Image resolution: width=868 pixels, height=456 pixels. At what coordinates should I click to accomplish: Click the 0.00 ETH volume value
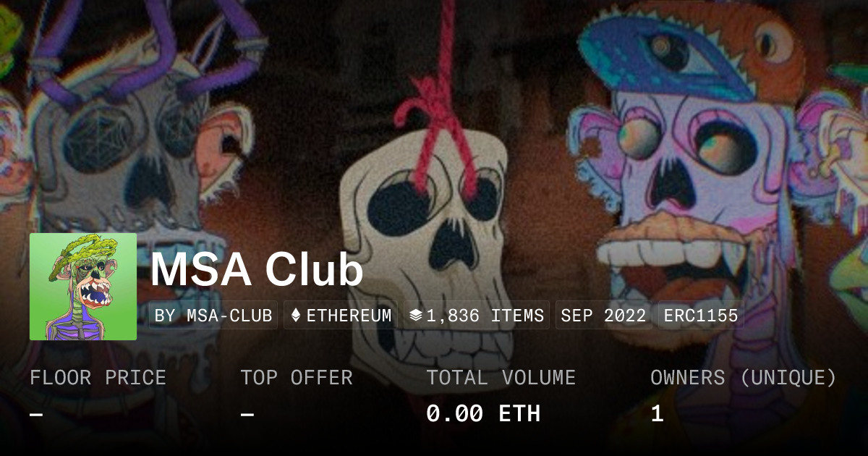[x=483, y=414]
